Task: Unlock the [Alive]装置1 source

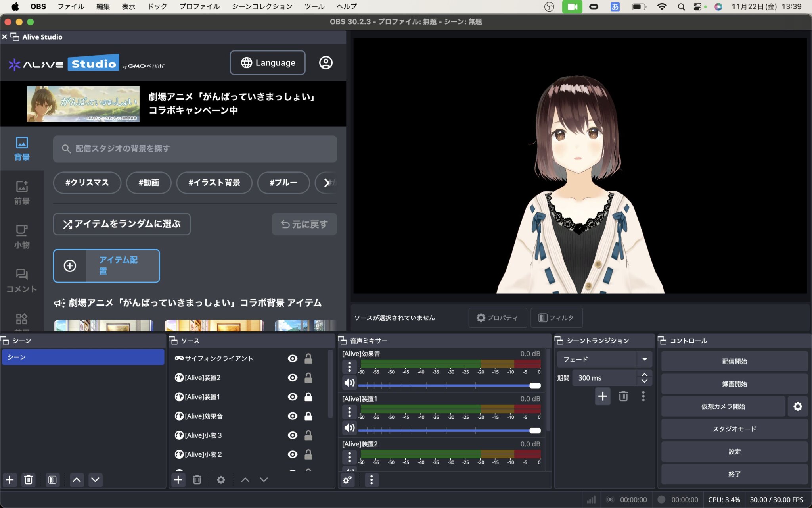Action: tap(308, 397)
